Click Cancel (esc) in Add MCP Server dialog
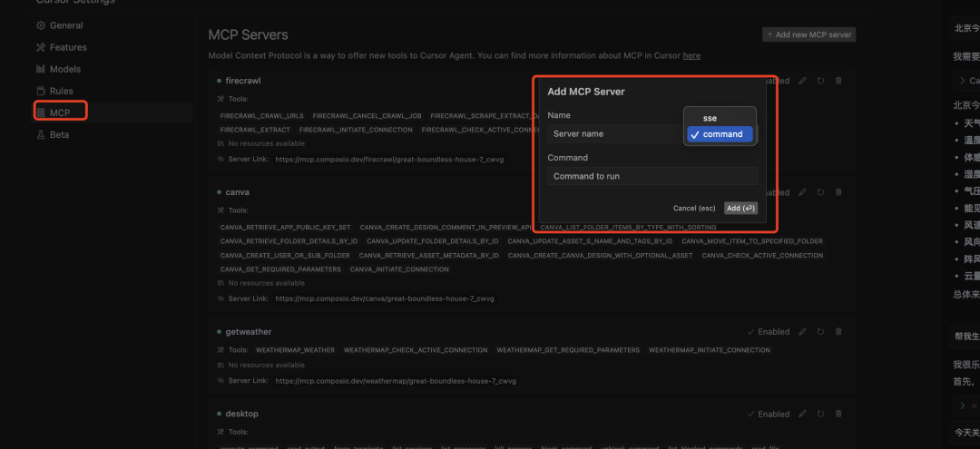 694,208
